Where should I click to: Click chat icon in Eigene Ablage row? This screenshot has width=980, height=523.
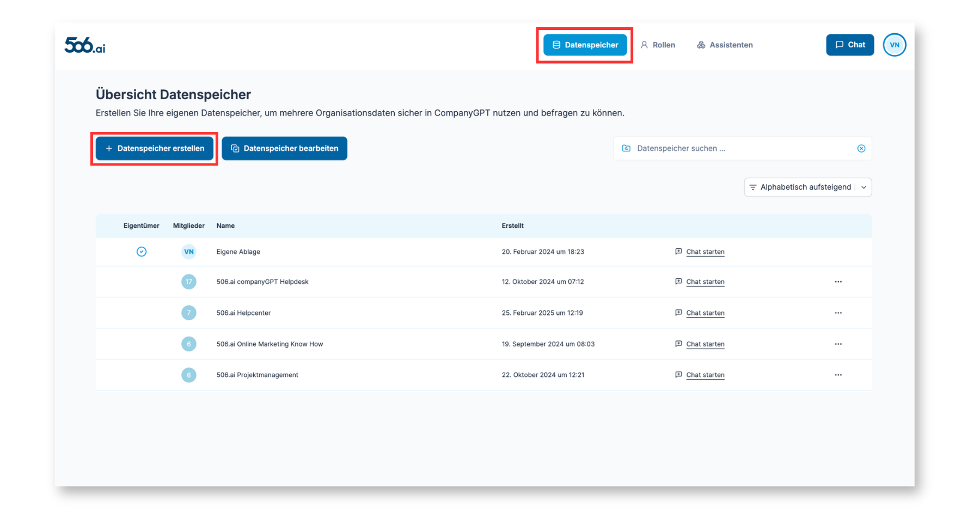point(678,251)
